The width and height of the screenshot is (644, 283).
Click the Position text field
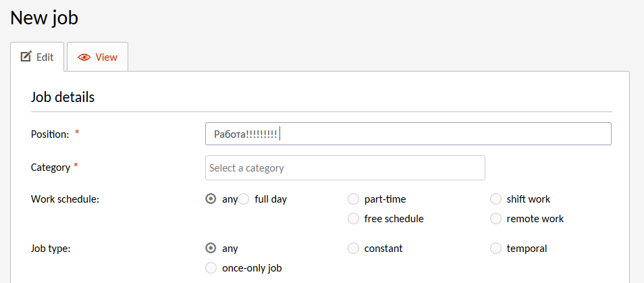coord(408,134)
